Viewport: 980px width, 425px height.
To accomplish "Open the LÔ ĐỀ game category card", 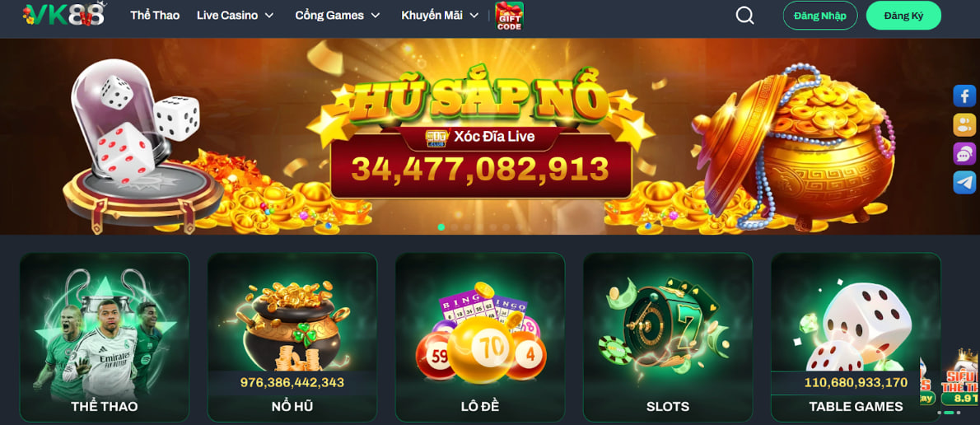I will coord(480,338).
